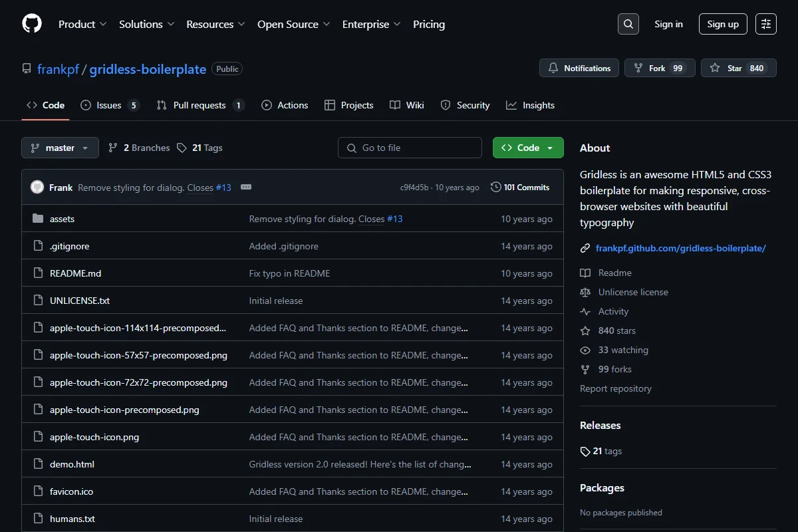Expand the Product menu
The height and width of the screenshot is (532, 798).
pos(82,24)
